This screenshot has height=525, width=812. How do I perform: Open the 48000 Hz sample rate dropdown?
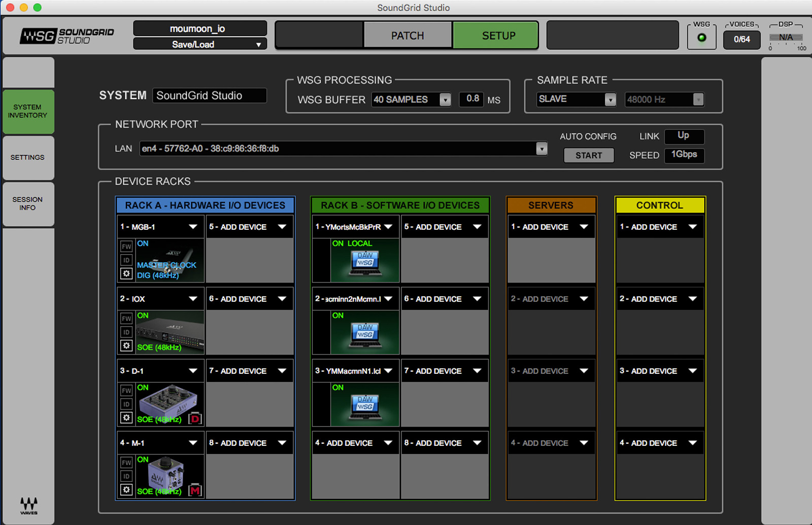tap(664, 99)
